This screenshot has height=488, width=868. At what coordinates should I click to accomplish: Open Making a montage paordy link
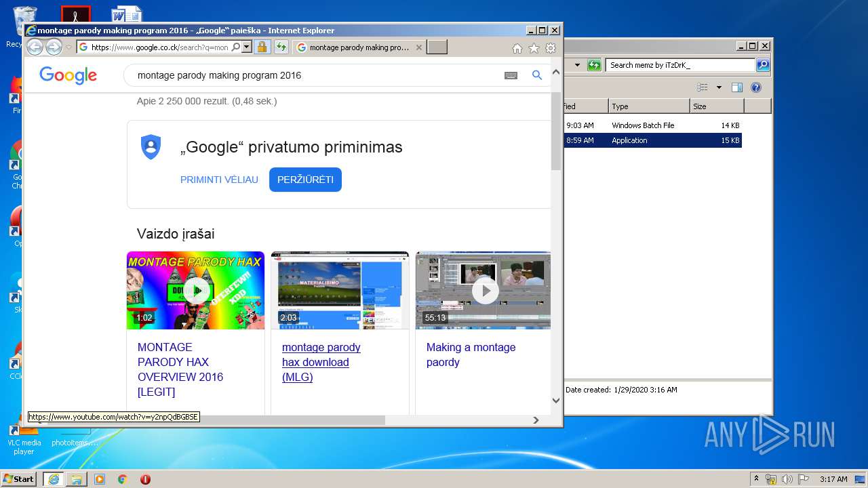[471, 354]
